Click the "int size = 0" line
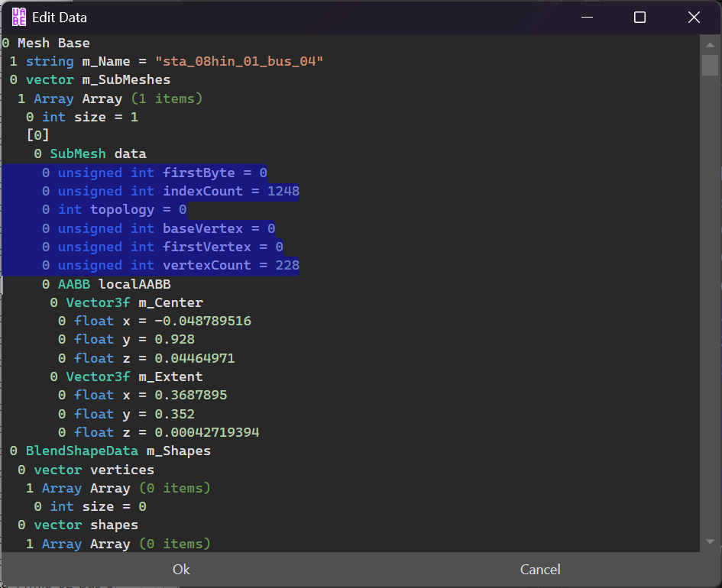The height and width of the screenshot is (588, 722). tap(90, 506)
